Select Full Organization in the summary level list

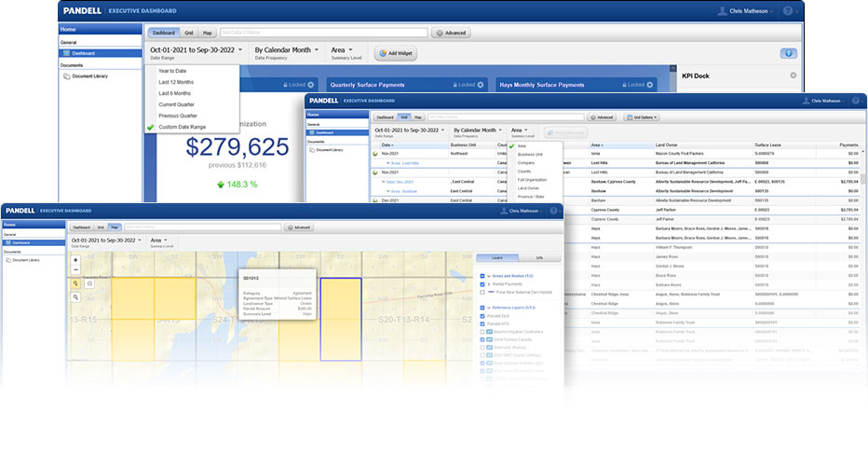pyautogui.click(x=532, y=180)
